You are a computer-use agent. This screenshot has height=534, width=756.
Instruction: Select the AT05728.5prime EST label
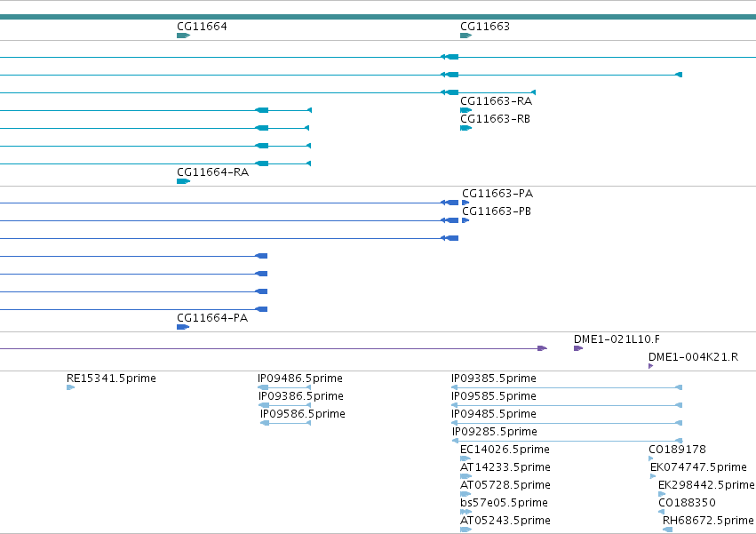[x=505, y=485]
